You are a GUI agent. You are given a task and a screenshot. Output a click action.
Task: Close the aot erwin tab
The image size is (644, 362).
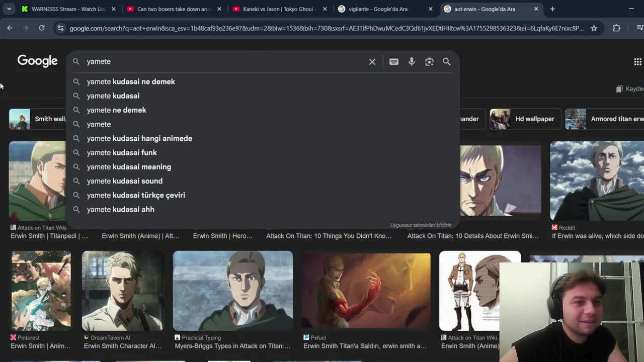(536, 9)
